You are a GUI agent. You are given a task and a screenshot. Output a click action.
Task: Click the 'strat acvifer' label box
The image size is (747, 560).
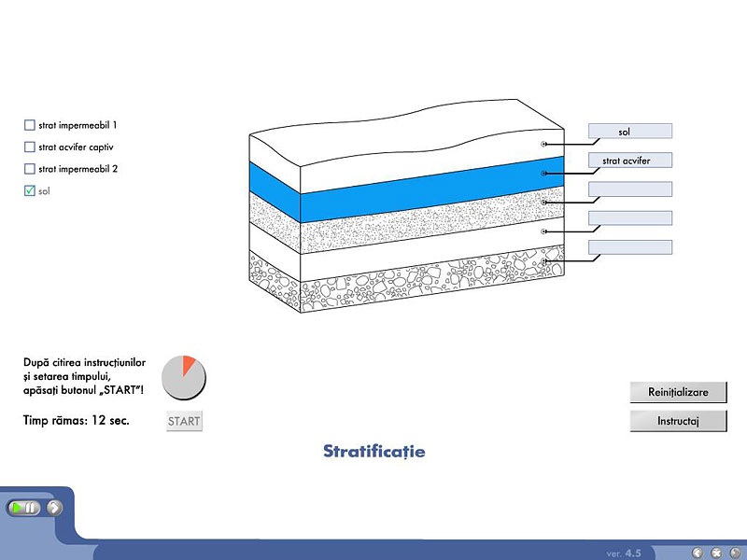[630, 161]
